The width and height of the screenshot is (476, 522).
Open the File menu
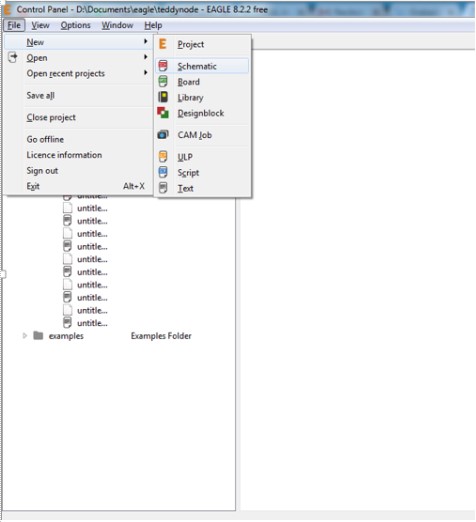pos(14,25)
